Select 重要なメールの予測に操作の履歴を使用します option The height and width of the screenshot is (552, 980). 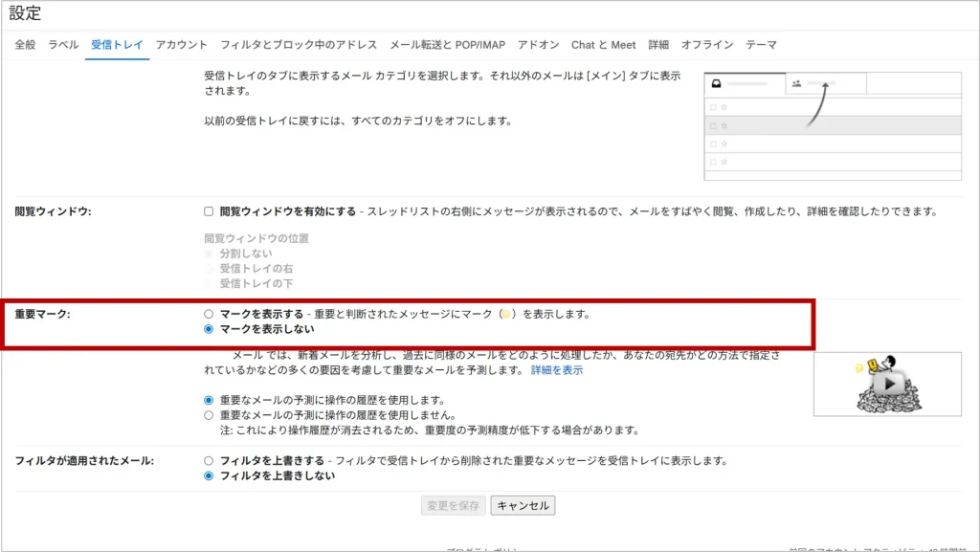209,400
